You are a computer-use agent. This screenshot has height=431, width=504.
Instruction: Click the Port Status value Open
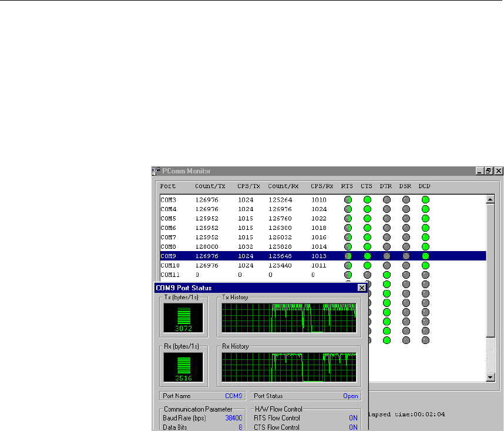click(x=350, y=396)
